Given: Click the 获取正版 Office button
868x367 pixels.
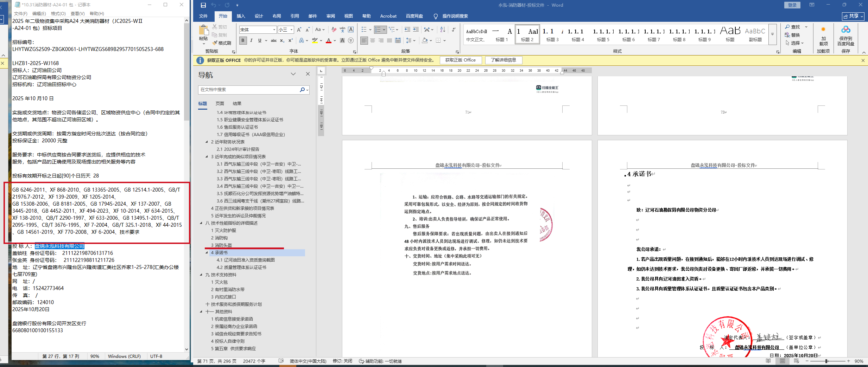Looking at the screenshot, I should (x=460, y=60).
